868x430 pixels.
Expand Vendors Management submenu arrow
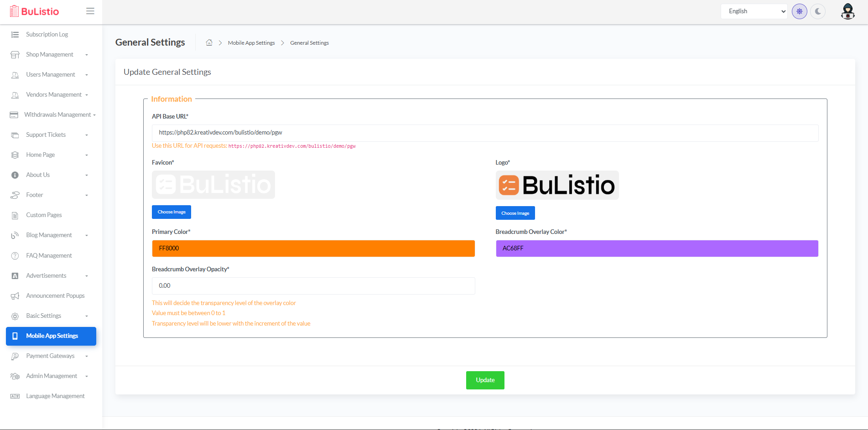(87, 95)
